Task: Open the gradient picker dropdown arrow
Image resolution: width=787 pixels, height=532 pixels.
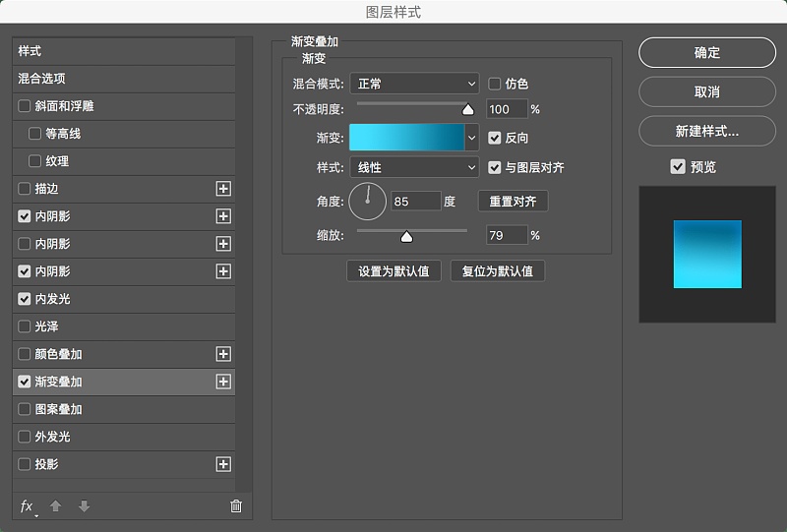Action: point(472,138)
